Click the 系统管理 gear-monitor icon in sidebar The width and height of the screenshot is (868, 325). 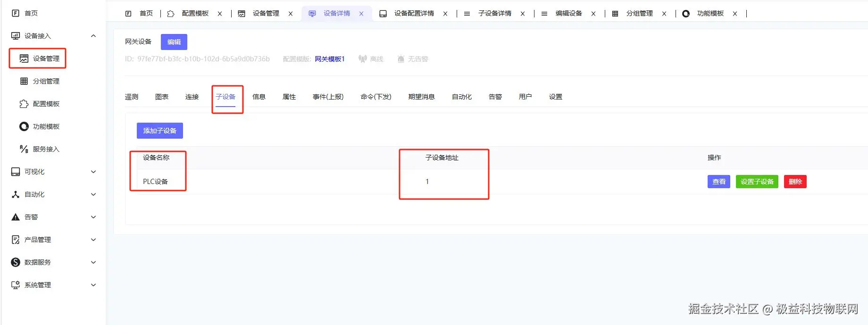pyautogui.click(x=16, y=285)
